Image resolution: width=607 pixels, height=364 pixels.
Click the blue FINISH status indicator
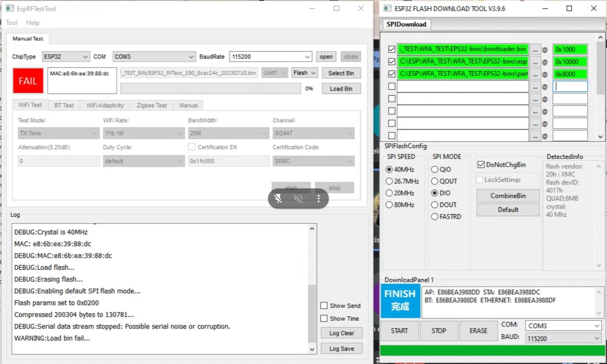coord(400,300)
